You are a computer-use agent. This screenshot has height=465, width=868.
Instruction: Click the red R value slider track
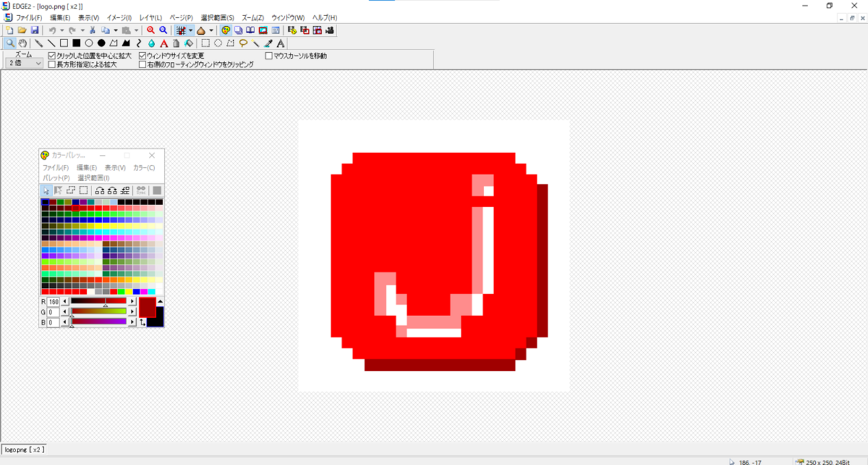[x=98, y=301]
